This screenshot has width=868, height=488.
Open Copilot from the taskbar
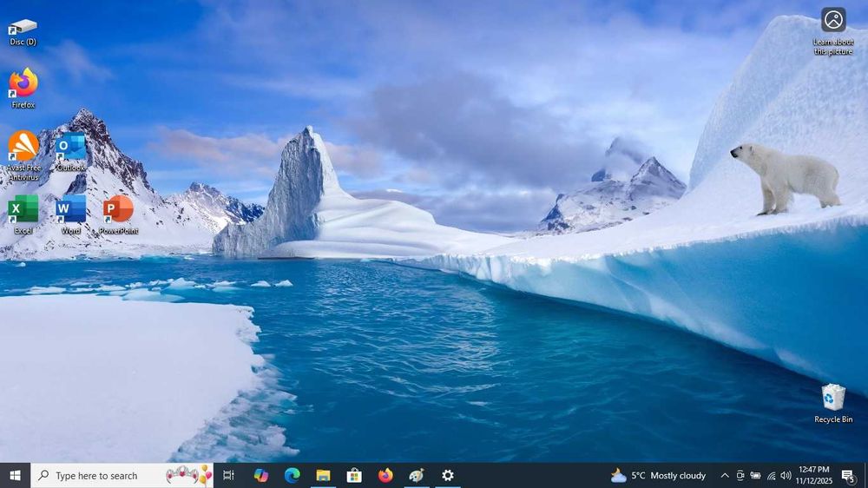click(260, 475)
